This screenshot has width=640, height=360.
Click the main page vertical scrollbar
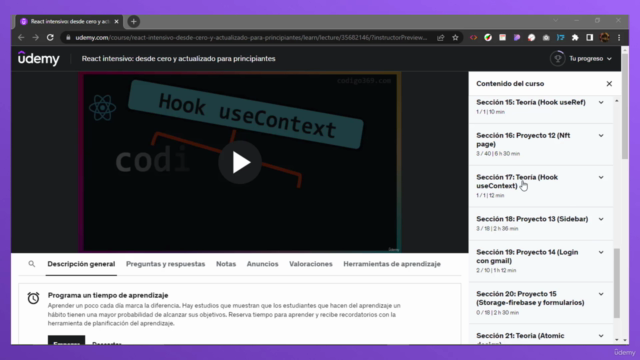coord(624,107)
